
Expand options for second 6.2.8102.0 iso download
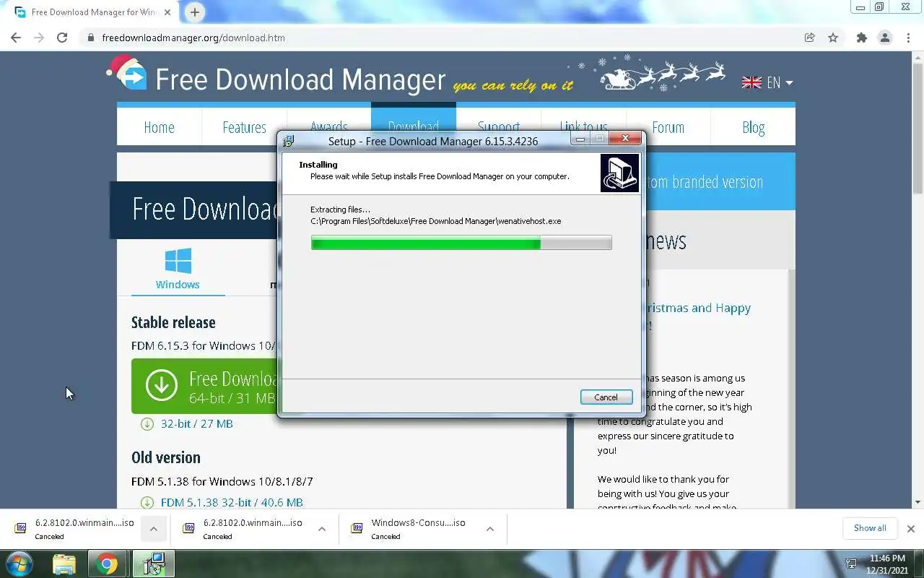pos(322,529)
